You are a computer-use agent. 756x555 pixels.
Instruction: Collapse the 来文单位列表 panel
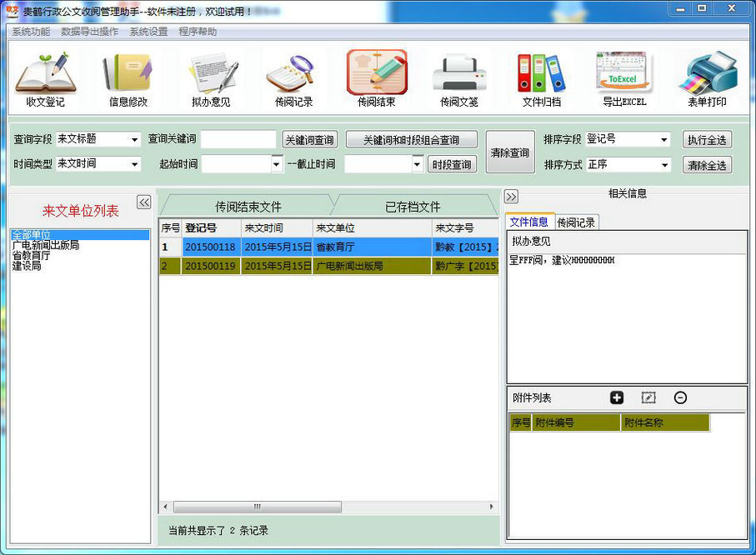143,202
